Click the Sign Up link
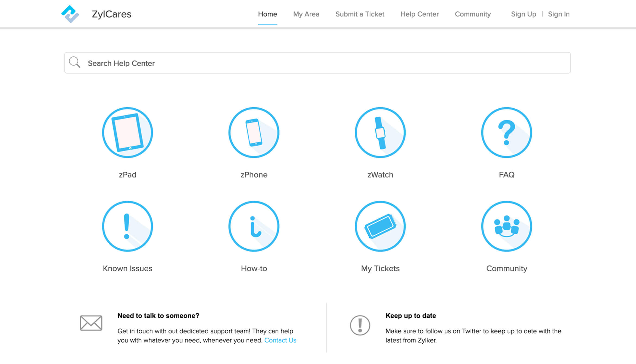Screen dimensions: 636x364 pos(523,14)
